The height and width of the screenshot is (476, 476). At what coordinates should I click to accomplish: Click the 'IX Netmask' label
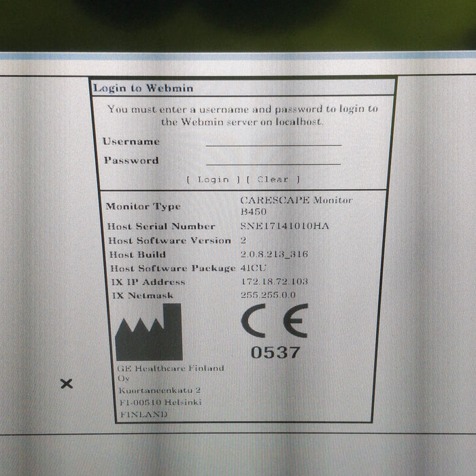click(x=142, y=295)
